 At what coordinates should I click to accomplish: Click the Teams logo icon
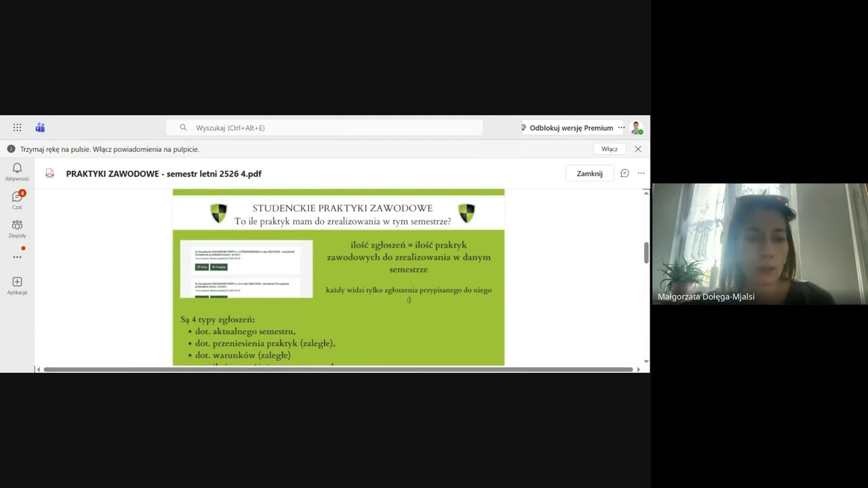(x=40, y=127)
